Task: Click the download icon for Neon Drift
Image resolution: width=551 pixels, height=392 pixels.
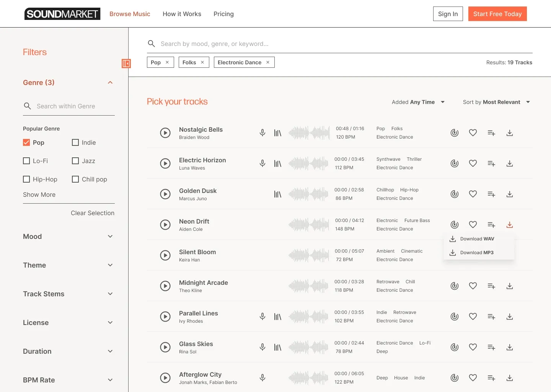Action: pos(510,225)
